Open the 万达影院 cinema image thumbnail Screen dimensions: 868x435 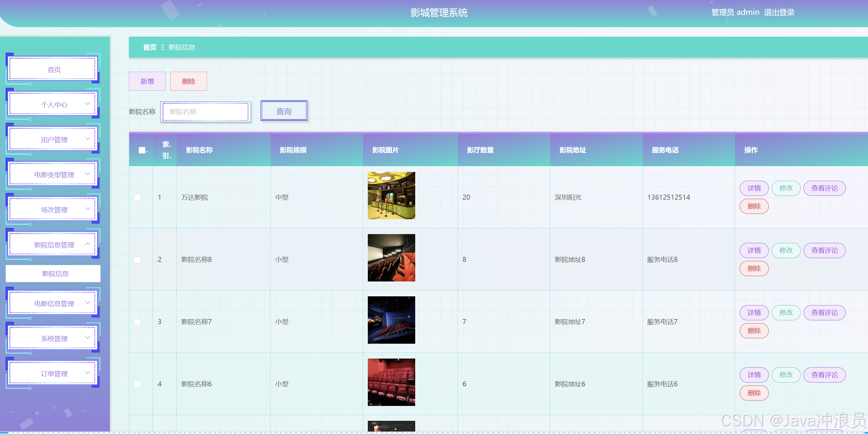click(391, 196)
